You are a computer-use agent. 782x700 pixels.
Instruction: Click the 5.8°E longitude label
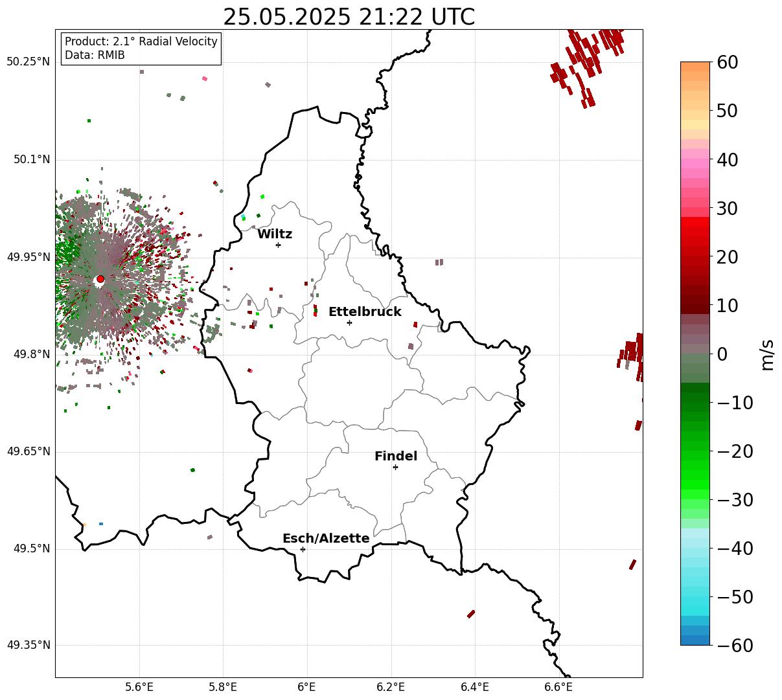click(x=224, y=687)
